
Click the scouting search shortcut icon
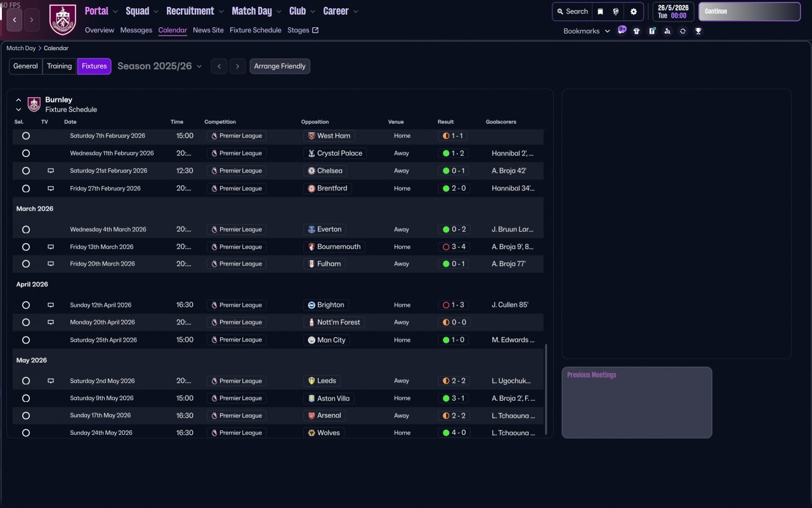click(x=667, y=31)
